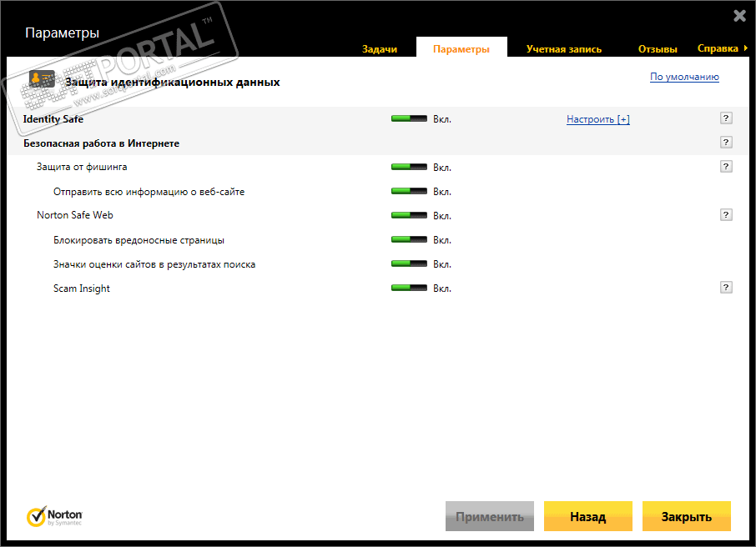
Task: Click the Настроить [+] link
Action: pos(598,119)
